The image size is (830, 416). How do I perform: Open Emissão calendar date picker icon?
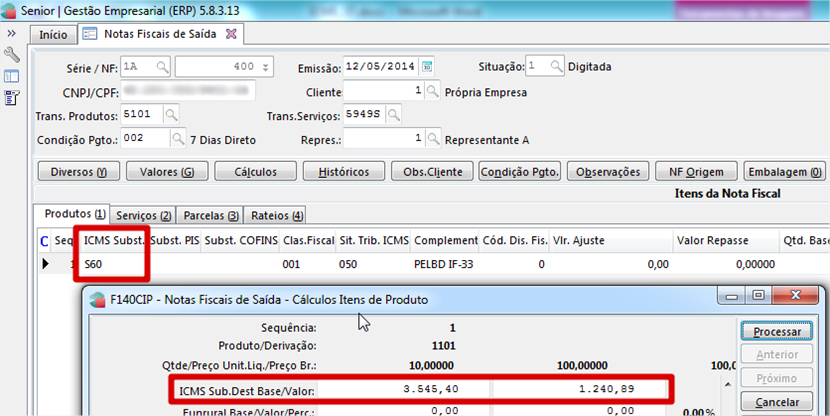(x=427, y=67)
